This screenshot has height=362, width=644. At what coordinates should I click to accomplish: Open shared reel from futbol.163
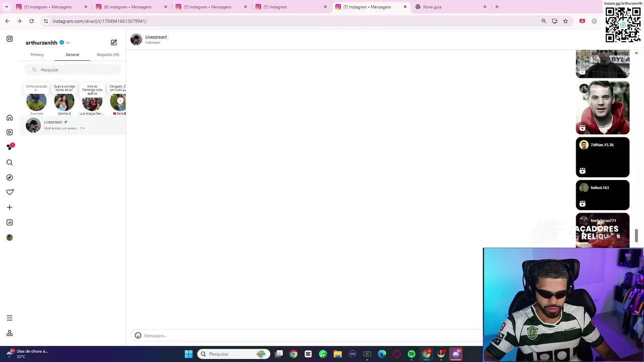603,195
